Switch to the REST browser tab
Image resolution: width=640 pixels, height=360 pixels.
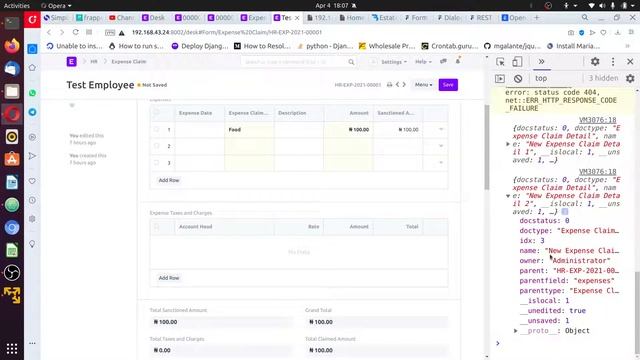tap(481, 18)
